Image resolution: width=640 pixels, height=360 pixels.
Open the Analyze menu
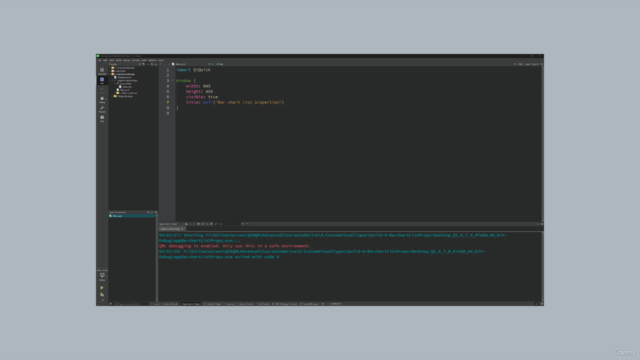136,60
